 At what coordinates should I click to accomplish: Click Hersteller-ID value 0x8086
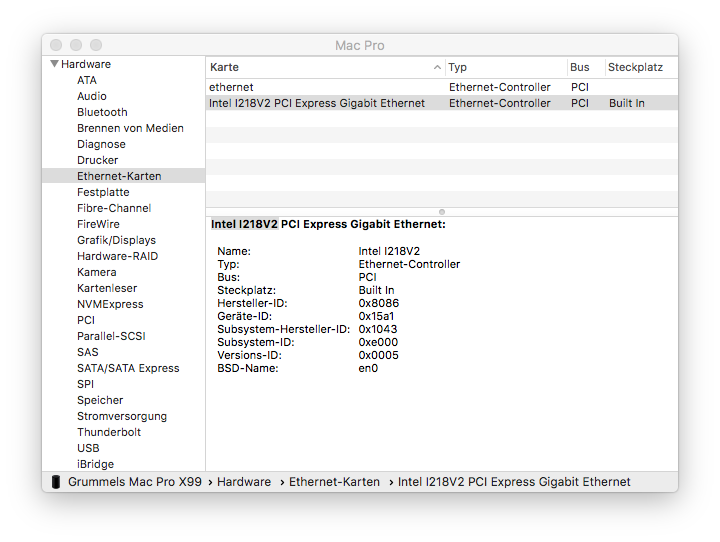[x=378, y=303]
